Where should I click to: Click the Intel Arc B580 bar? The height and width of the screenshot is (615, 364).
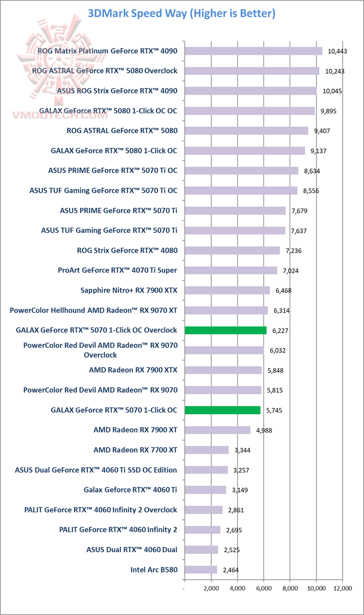pyautogui.click(x=201, y=569)
